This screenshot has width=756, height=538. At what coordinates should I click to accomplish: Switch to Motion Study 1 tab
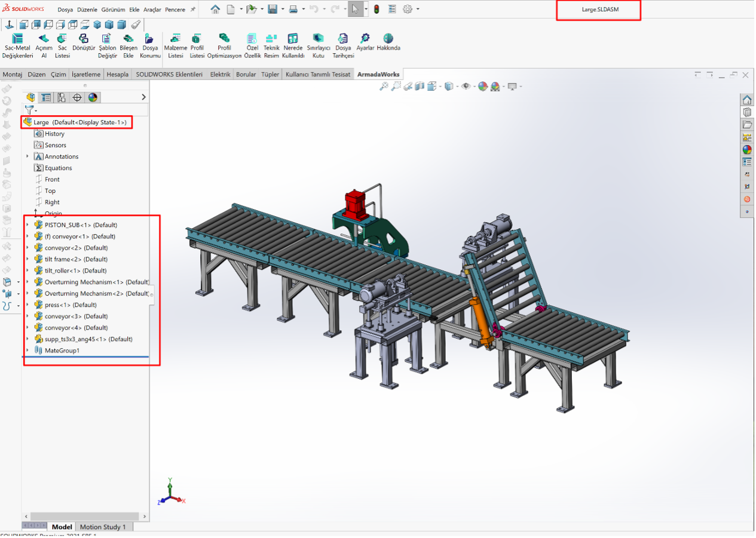pos(103,527)
